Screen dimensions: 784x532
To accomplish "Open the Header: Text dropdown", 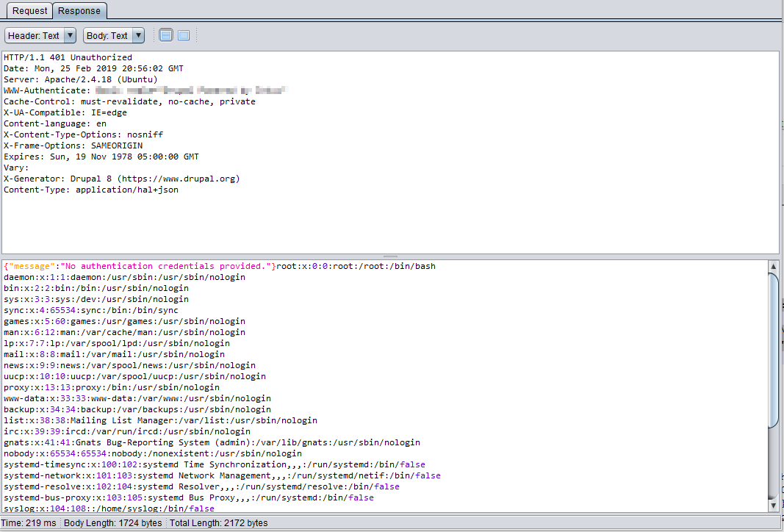I will point(40,35).
